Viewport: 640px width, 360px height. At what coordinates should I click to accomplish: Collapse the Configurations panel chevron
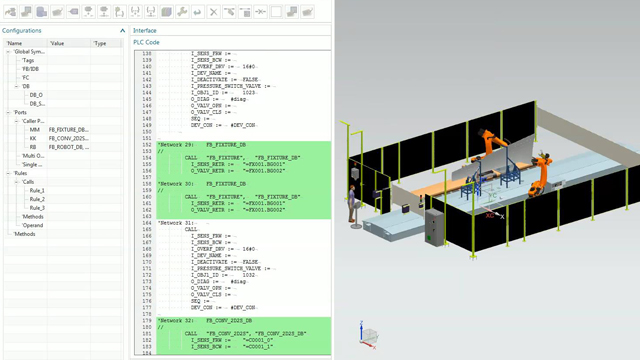point(122,31)
